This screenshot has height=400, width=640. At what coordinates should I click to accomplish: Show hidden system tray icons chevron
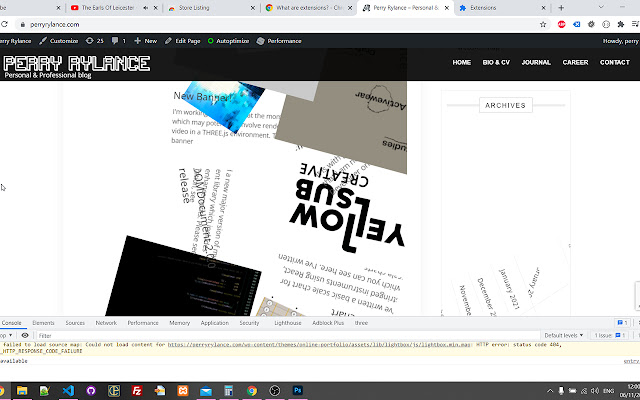click(x=550, y=391)
